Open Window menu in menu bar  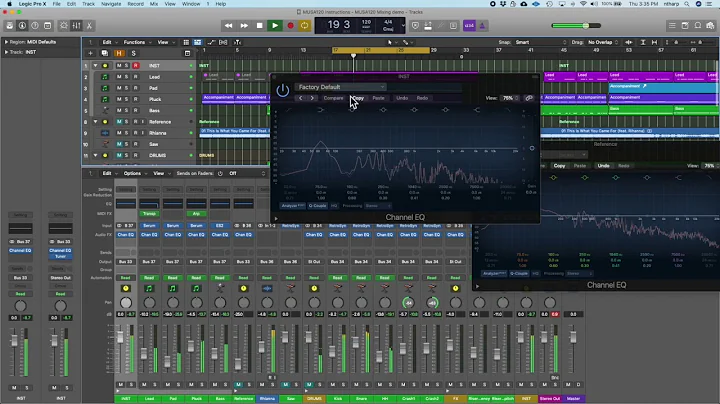coord(191,4)
